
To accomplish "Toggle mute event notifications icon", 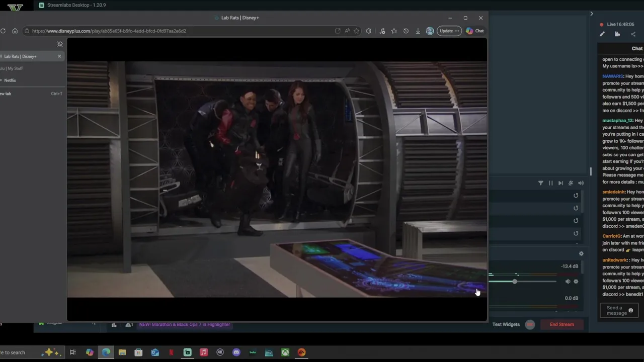I will [x=571, y=183].
